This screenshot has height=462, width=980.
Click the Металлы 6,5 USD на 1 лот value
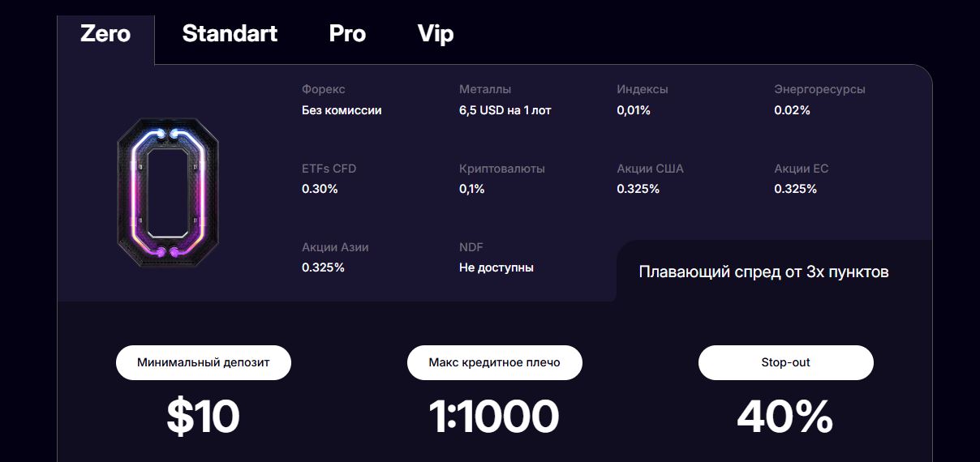505,110
